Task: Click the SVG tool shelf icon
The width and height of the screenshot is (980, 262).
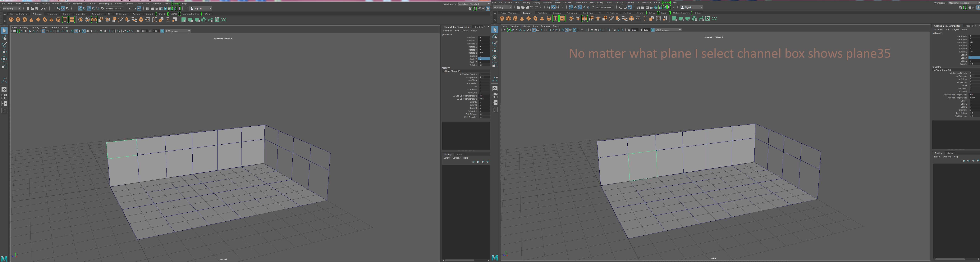Action: click(x=72, y=19)
